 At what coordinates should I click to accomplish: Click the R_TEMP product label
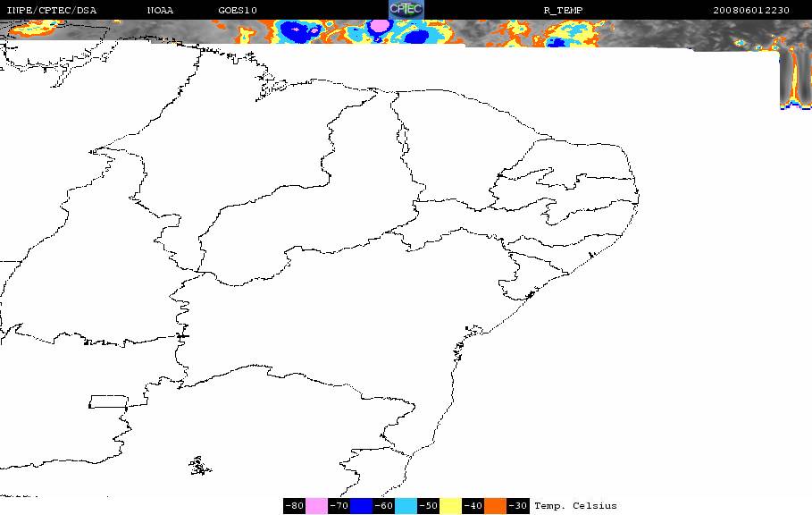pos(564,10)
